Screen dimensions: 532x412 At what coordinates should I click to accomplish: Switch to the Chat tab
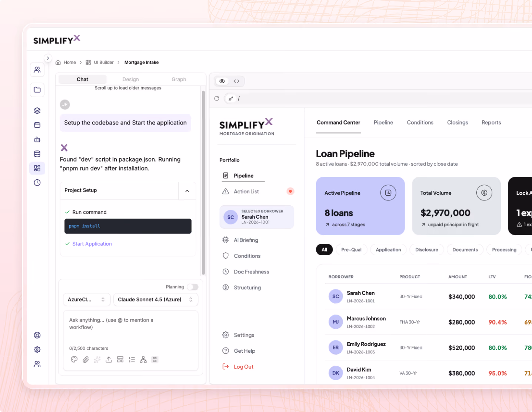click(x=82, y=79)
